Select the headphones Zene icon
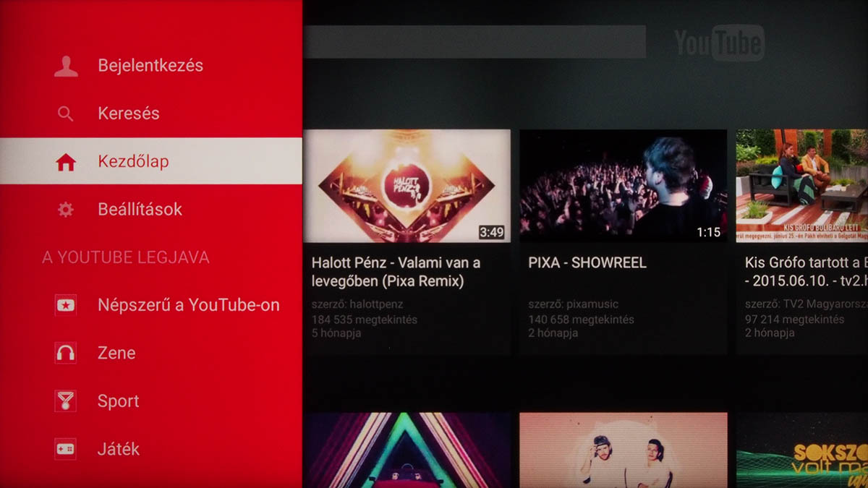 (x=66, y=353)
